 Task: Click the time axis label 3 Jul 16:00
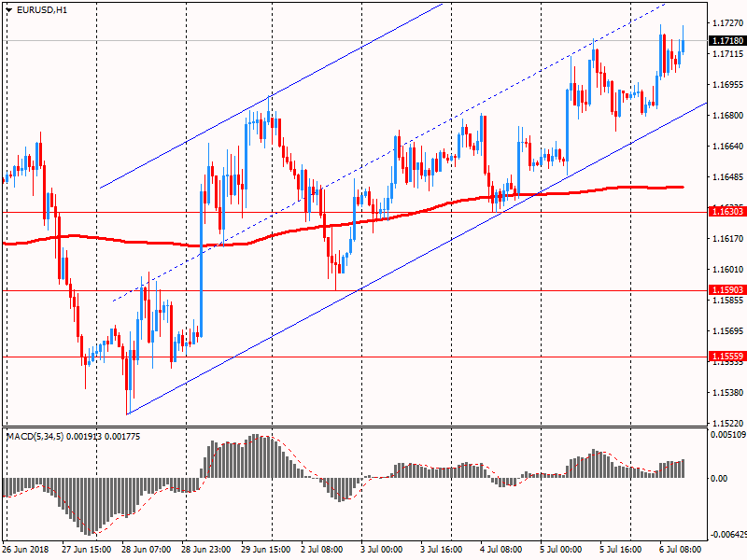coord(441,550)
